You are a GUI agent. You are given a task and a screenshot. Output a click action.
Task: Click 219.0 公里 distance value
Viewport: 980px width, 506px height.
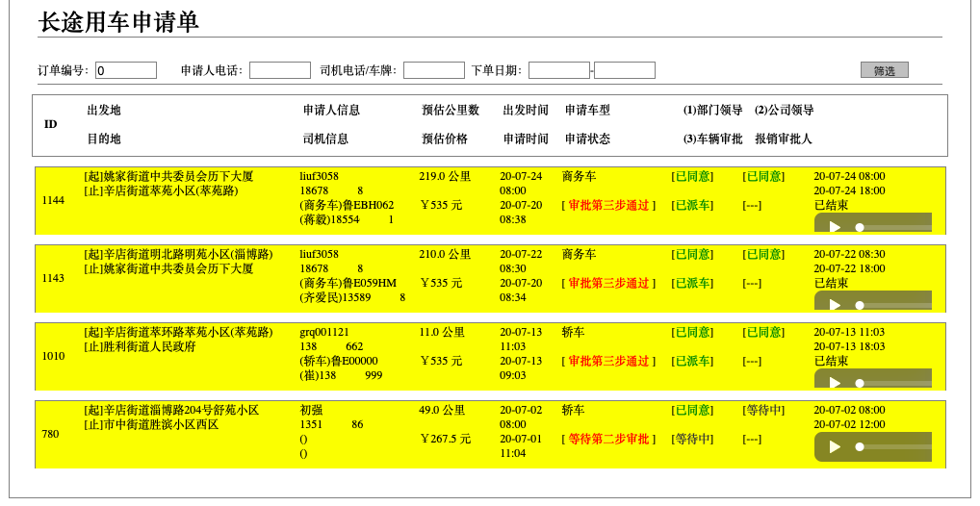[x=445, y=177]
